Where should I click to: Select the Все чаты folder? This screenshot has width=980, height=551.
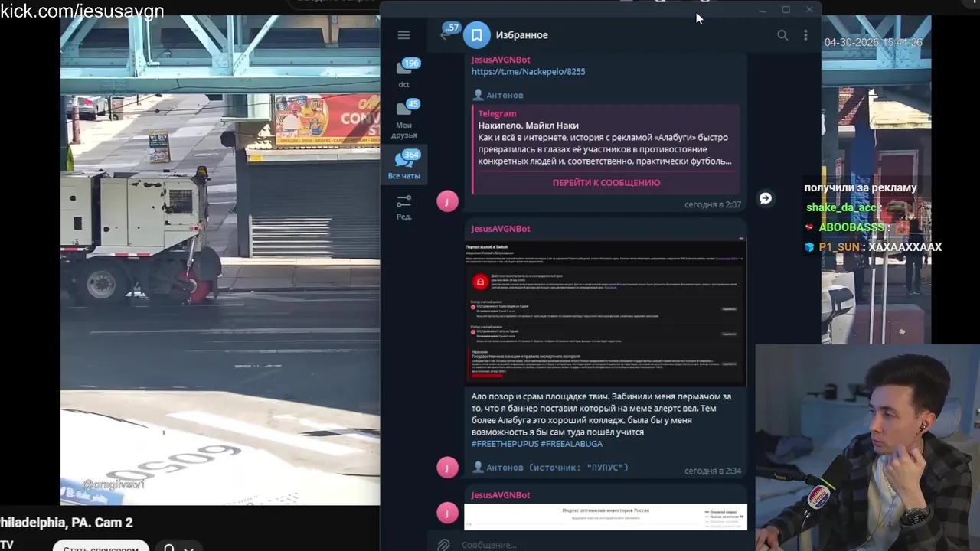(403, 165)
